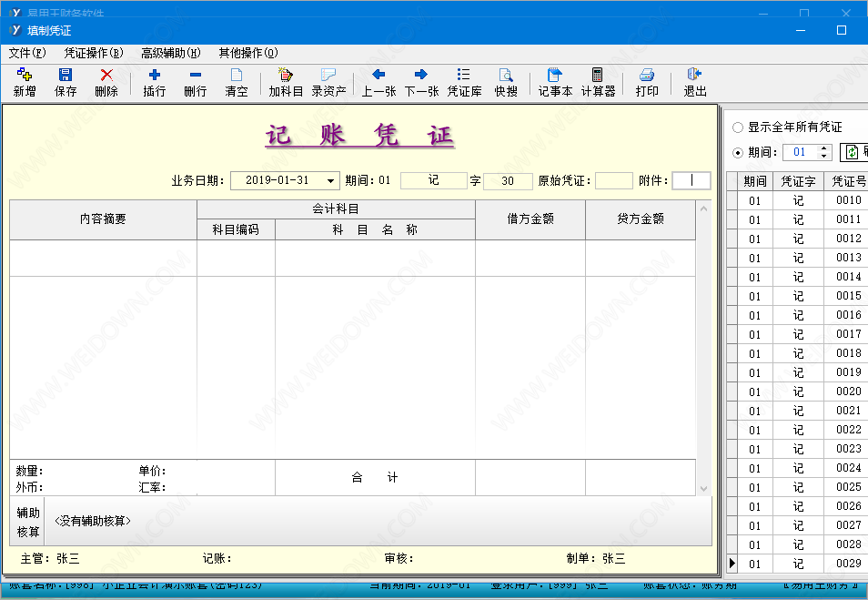Viewport: 868px width, 600px height.
Task: Open the 凭证库 voucher library
Action: coord(464,82)
